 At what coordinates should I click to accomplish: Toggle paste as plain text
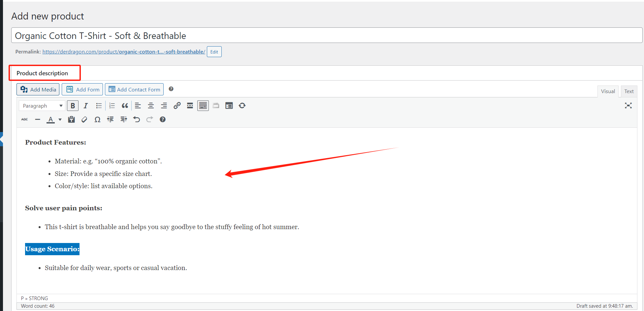point(71,120)
